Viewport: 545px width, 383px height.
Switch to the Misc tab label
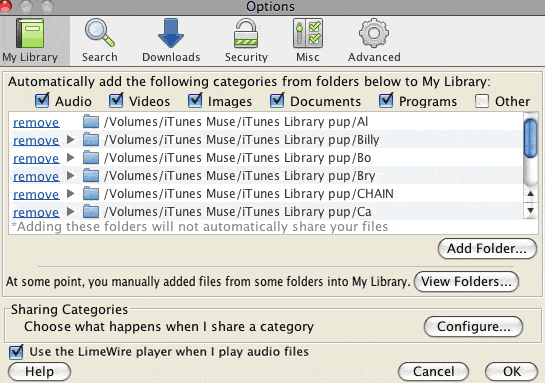coord(308,57)
